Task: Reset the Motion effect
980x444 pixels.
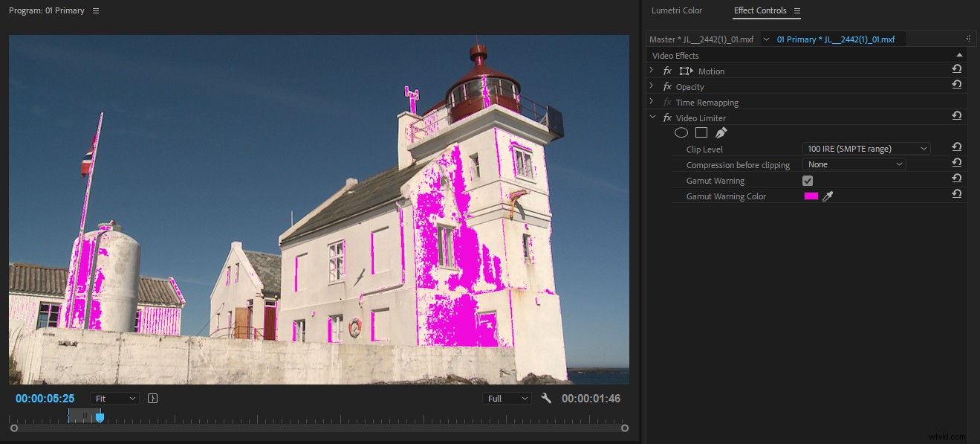Action: click(x=957, y=68)
